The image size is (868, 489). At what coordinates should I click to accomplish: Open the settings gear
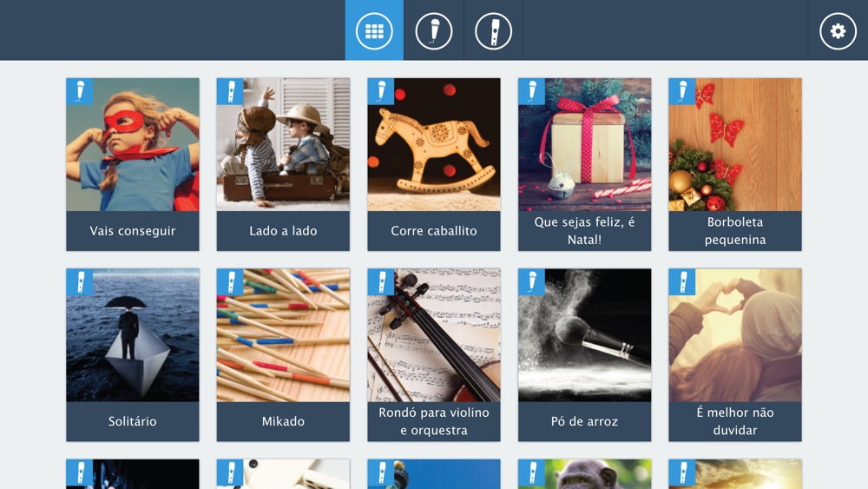[x=838, y=31]
